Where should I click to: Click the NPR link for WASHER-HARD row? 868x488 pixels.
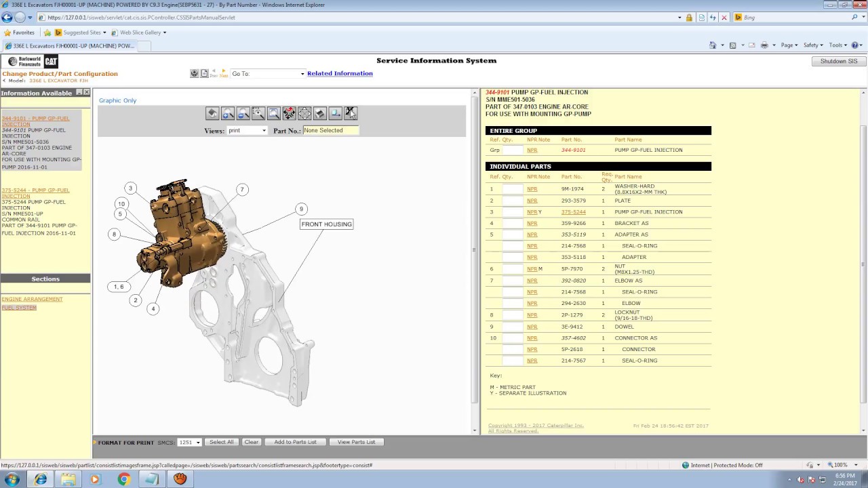point(532,189)
